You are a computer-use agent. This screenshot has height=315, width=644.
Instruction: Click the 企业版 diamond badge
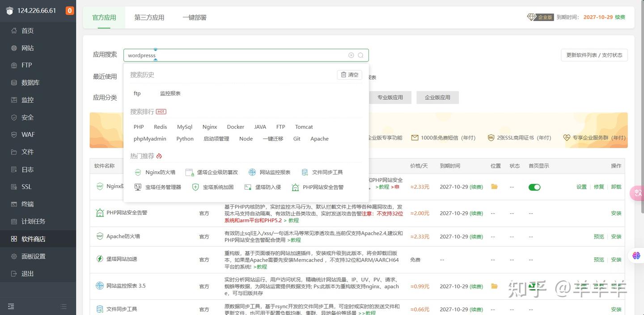point(540,17)
